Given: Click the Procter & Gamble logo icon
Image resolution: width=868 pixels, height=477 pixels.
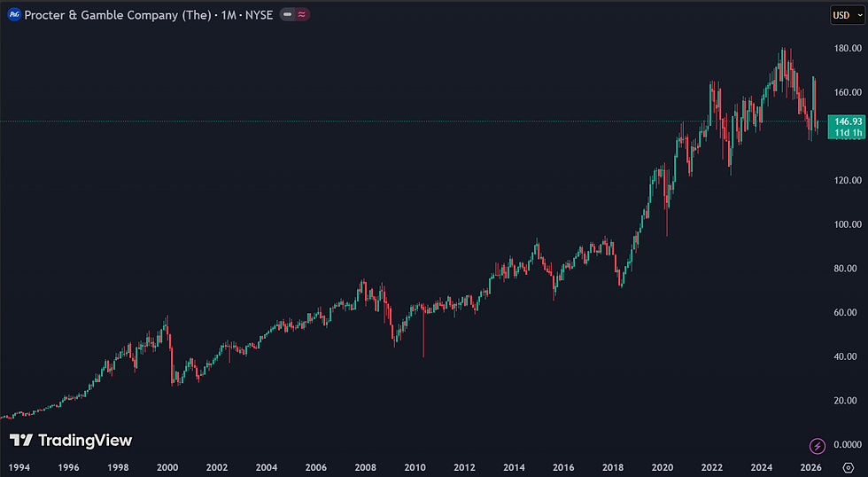Looking at the screenshot, I should pos(14,15).
